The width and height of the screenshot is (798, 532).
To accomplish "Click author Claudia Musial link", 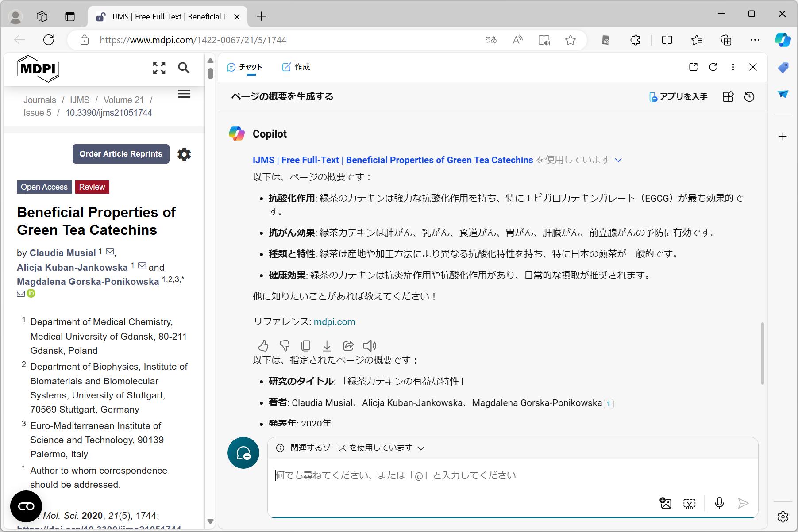I will pos(62,253).
